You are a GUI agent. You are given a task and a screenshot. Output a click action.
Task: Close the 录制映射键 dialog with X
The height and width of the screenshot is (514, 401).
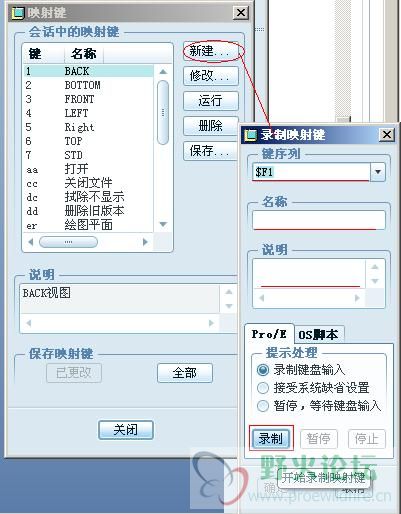[x=387, y=135]
